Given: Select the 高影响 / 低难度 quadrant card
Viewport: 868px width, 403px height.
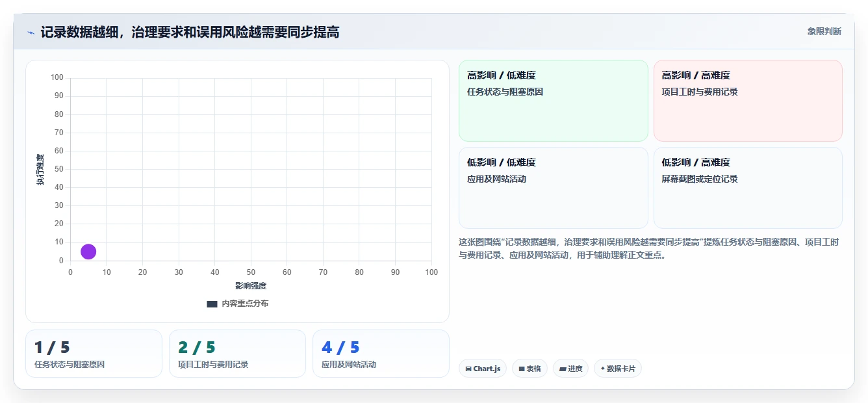Looking at the screenshot, I should point(554,101).
